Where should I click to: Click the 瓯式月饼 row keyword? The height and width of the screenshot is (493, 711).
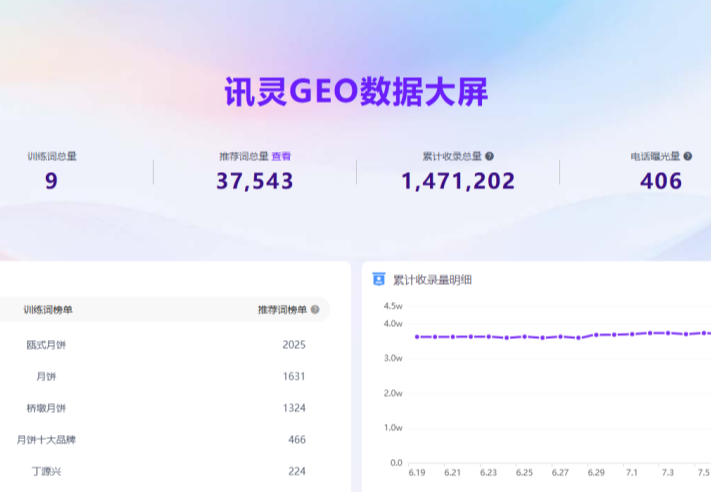point(46,345)
